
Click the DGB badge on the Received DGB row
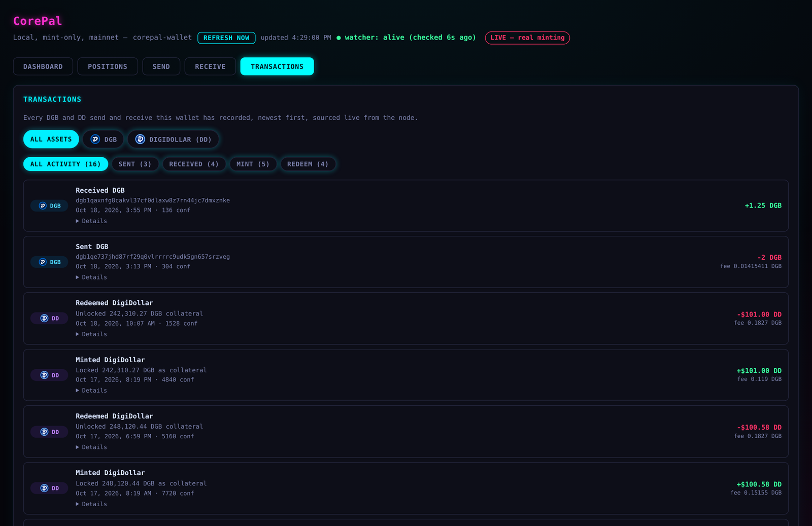click(x=49, y=206)
